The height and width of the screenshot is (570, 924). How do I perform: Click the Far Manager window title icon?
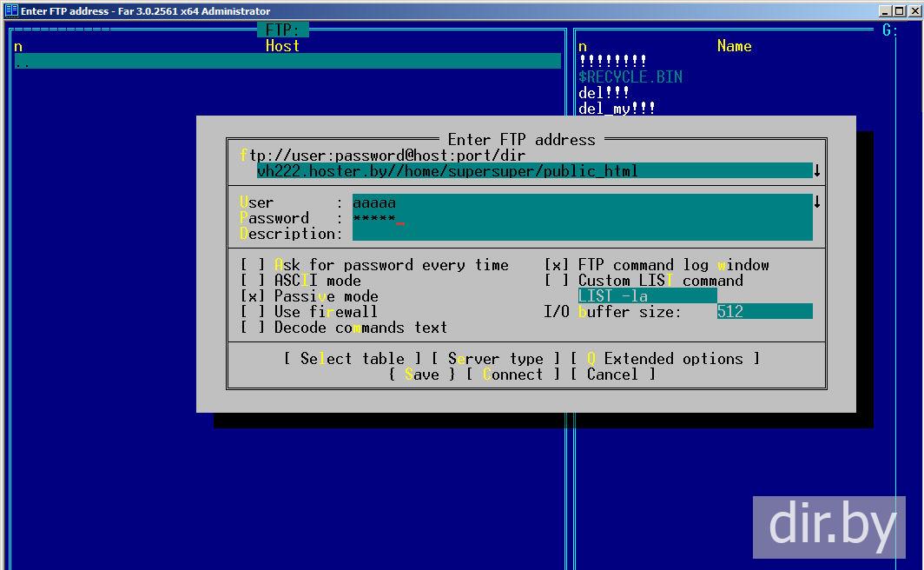click(11, 10)
